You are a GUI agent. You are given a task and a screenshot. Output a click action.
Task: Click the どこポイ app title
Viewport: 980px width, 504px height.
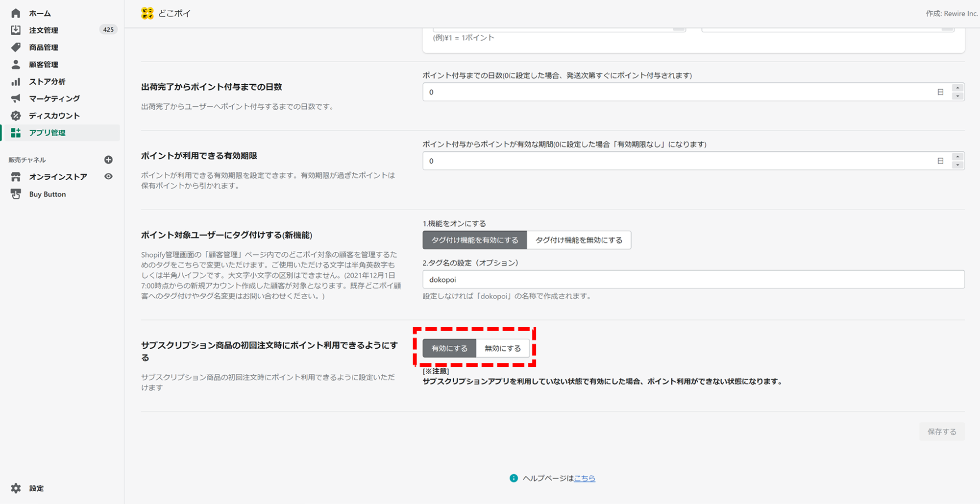coord(174,13)
